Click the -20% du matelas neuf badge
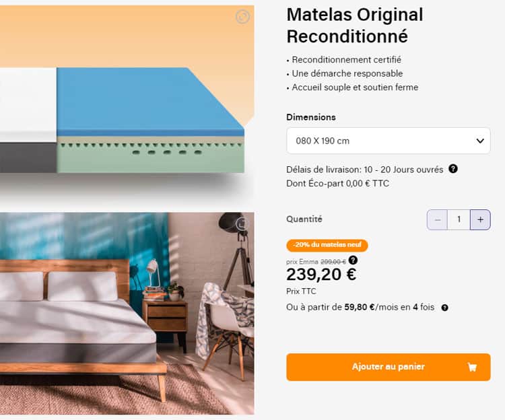This screenshot has width=505, height=420. click(x=327, y=246)
